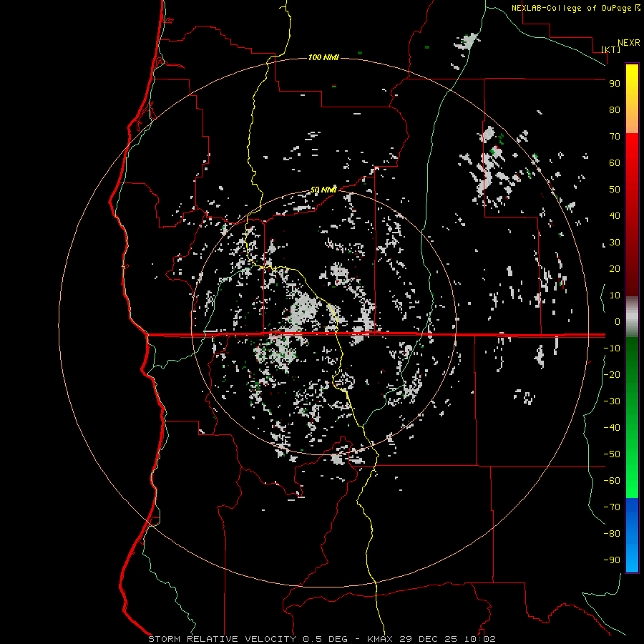Click the gray zero-velocity segment of color bar

click(x=632, y=317)
